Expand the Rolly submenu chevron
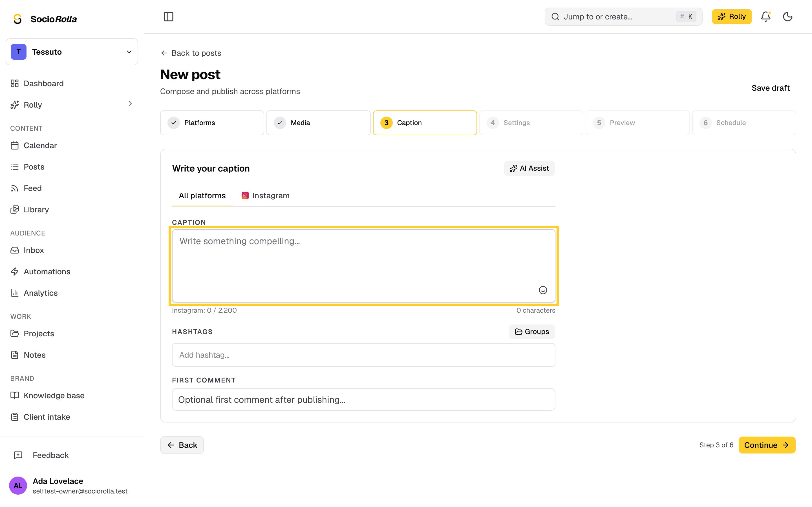Image resolution: width=812 pixels, height=507 pixels. coord(130,104)
